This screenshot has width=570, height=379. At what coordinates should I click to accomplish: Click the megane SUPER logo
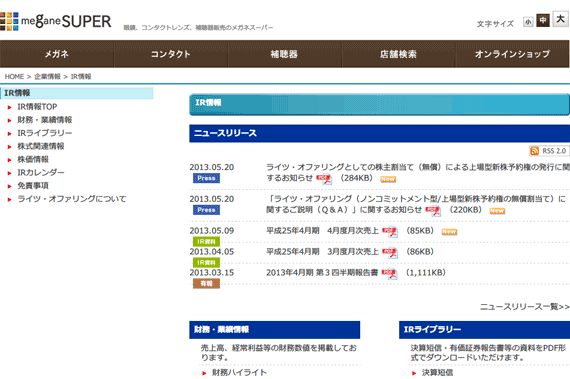[x=56, y=21]
